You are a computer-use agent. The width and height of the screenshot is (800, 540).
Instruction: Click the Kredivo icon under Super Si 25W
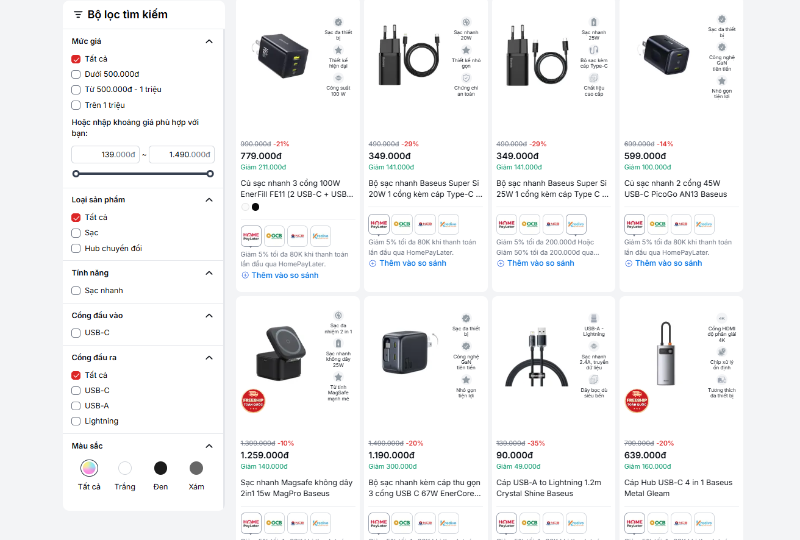(x=576, y=224)
